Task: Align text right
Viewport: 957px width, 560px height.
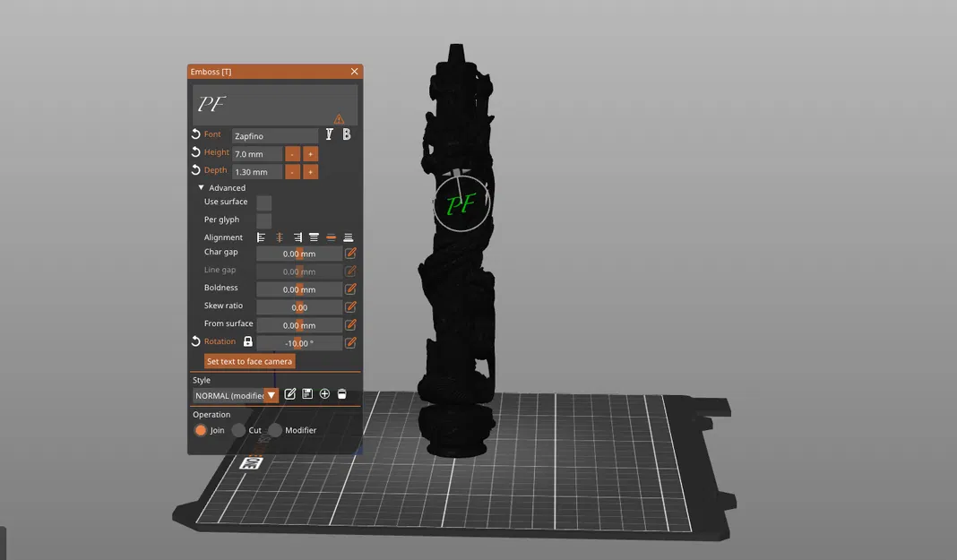Action: pyautogui.click(x=297, y=237)
